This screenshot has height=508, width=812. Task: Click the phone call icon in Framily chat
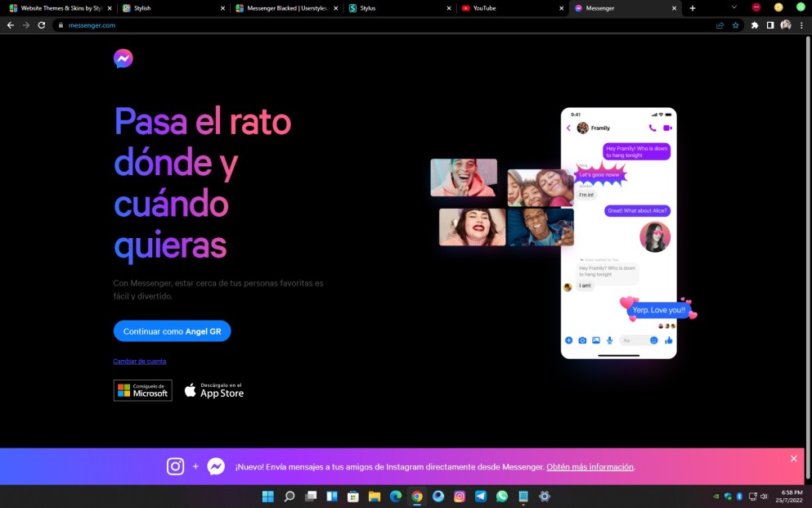[652, 128]
